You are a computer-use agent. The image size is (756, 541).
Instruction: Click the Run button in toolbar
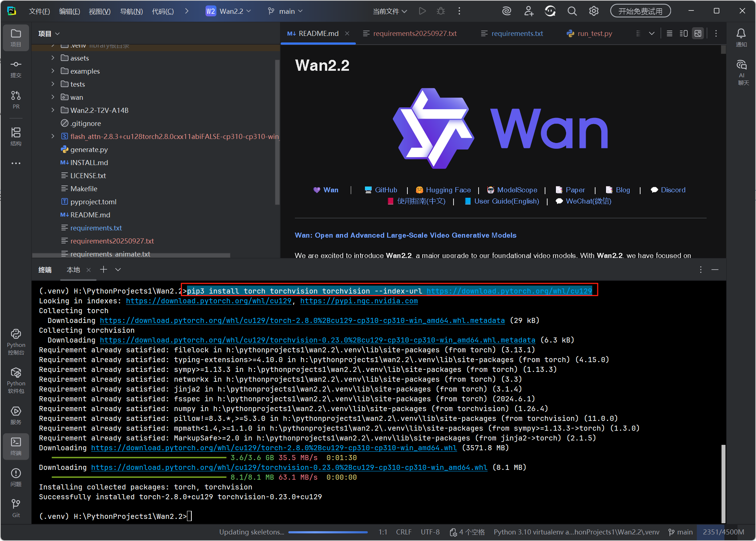pos(422,11)
